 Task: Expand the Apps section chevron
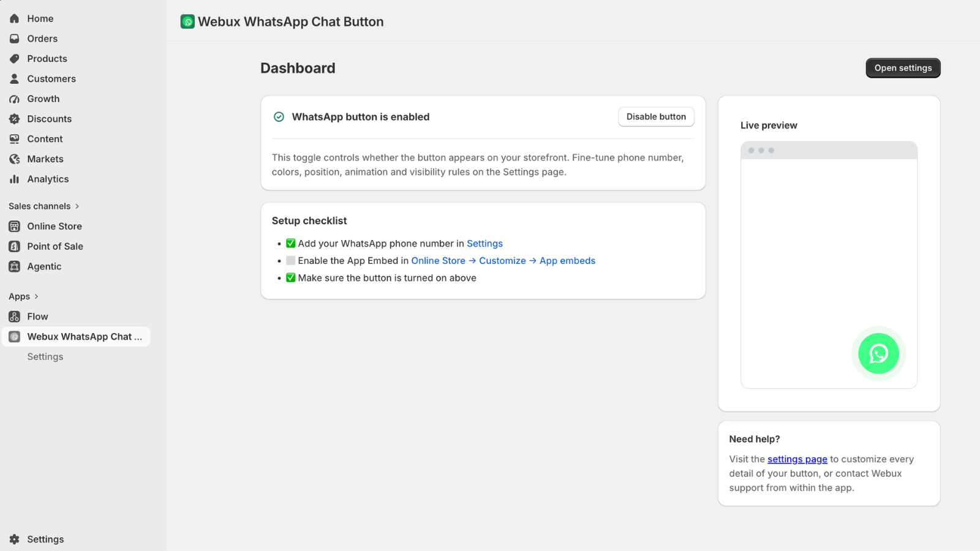click(37, 296)
